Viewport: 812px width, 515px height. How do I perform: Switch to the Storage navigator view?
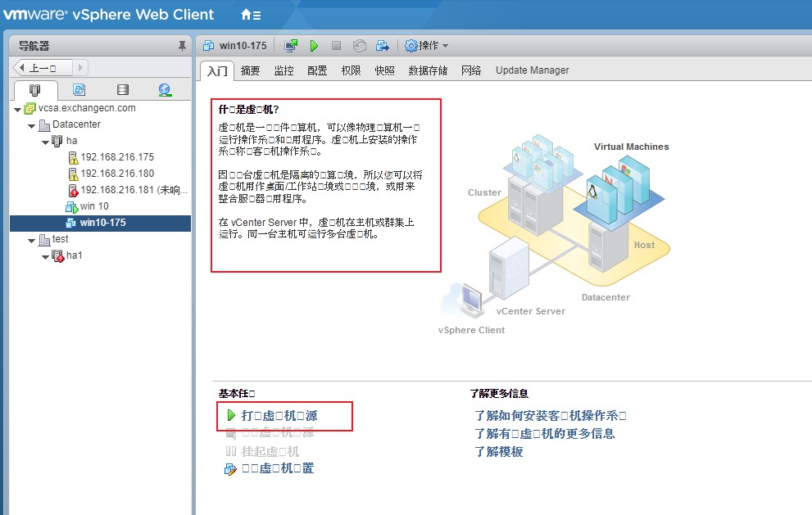point(123,89)
